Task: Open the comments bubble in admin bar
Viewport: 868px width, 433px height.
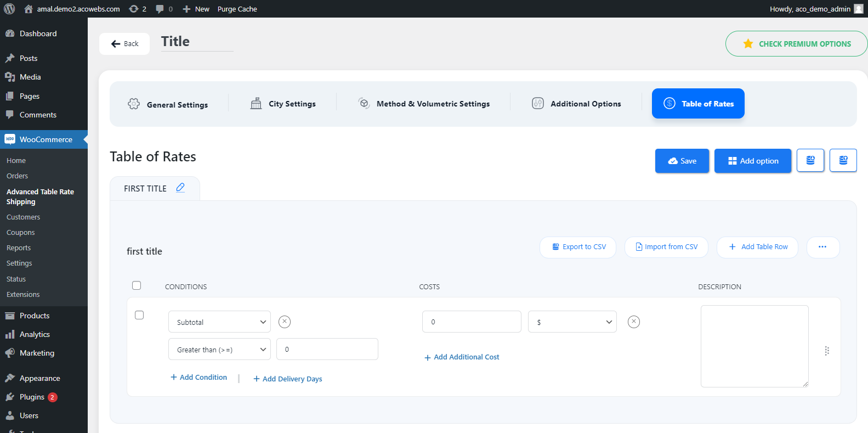Action: [164, 9]
